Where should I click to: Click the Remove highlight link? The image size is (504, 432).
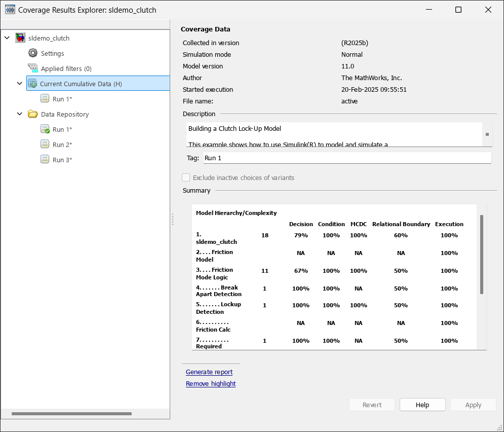point(211,383)
